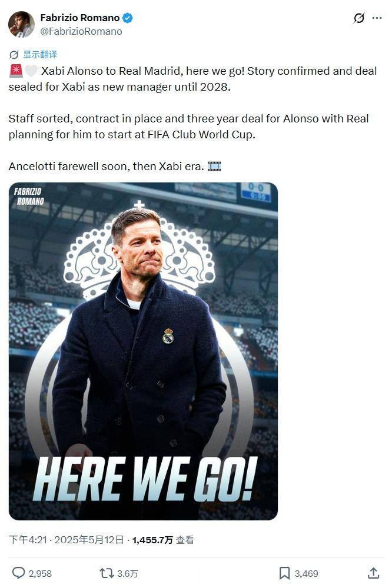Click the translate icon beside 显示翻译
Image resolution: width=392 pixels, height=588 pixels.
14,55
